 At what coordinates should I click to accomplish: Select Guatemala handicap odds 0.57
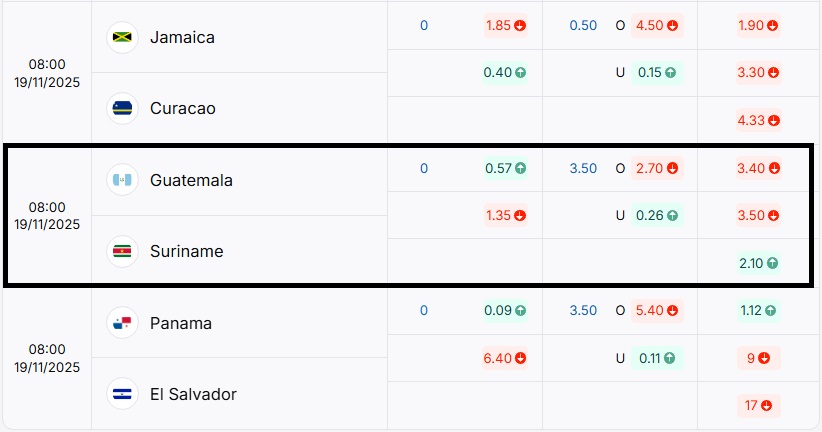505,168
